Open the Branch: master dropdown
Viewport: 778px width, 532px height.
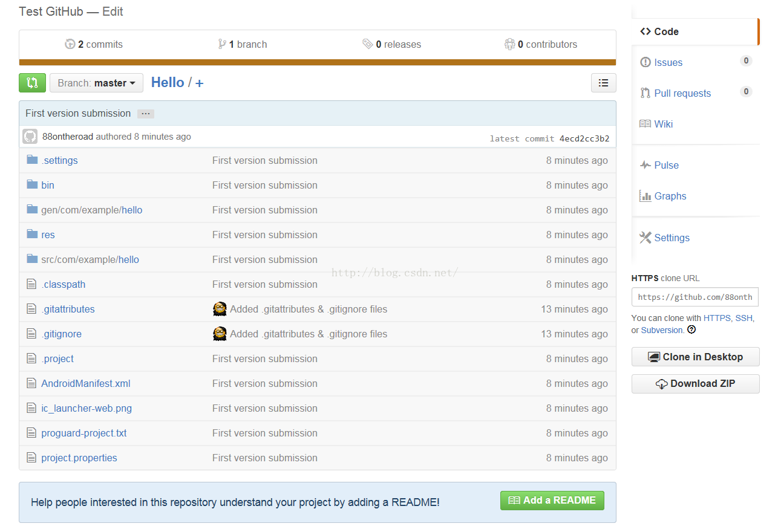point(96,83)
